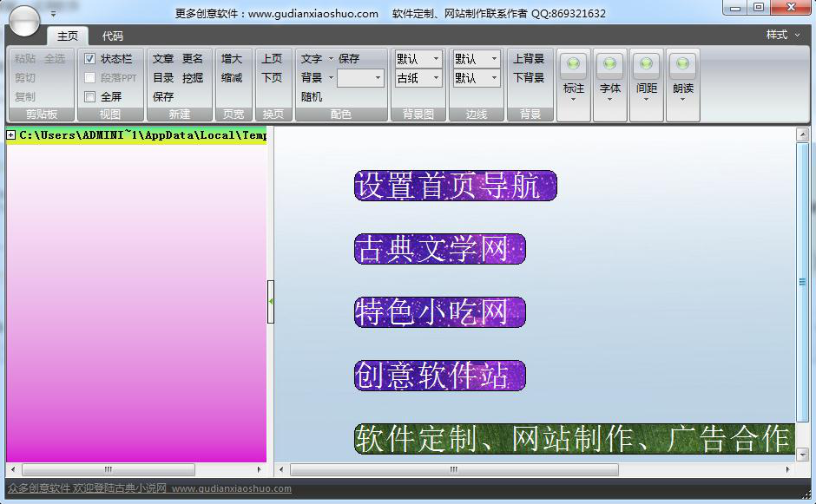Click the 朗读 read-aloud icon button

click(682, 66)
